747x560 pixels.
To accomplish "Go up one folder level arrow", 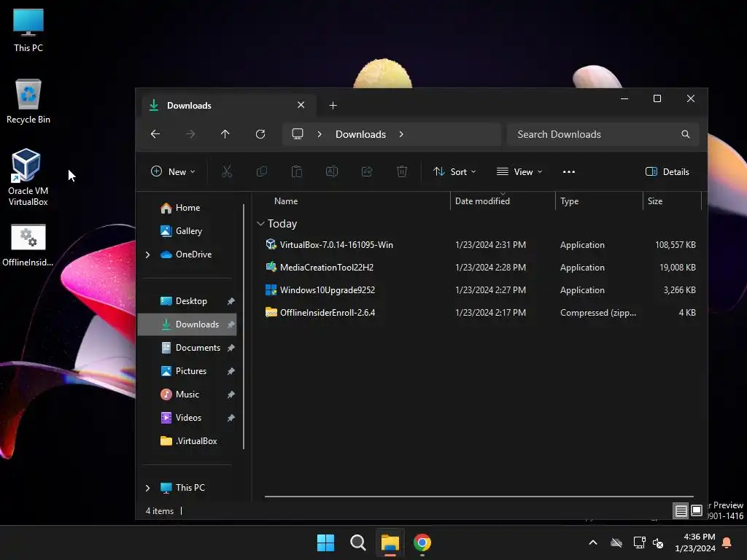I will click(x=225, y=134).
